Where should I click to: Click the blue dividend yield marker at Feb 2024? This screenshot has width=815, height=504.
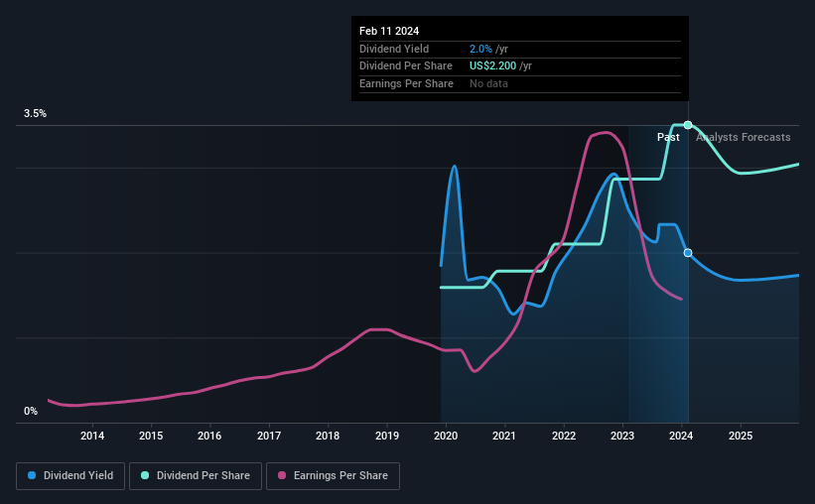(x=688, y=253)
